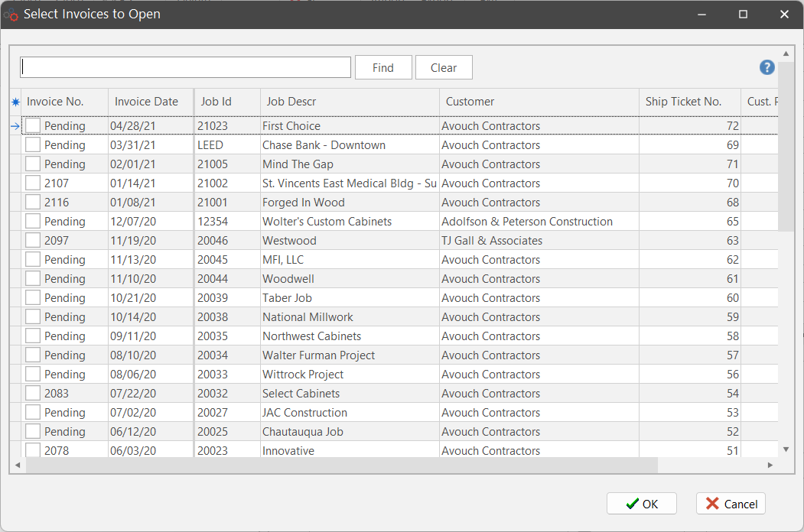
Task: Click the blue asterisk grid selector icon
Action: click(x=15, y=102)
